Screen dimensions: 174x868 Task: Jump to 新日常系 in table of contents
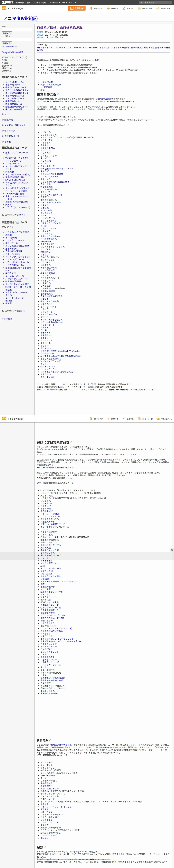48,87
